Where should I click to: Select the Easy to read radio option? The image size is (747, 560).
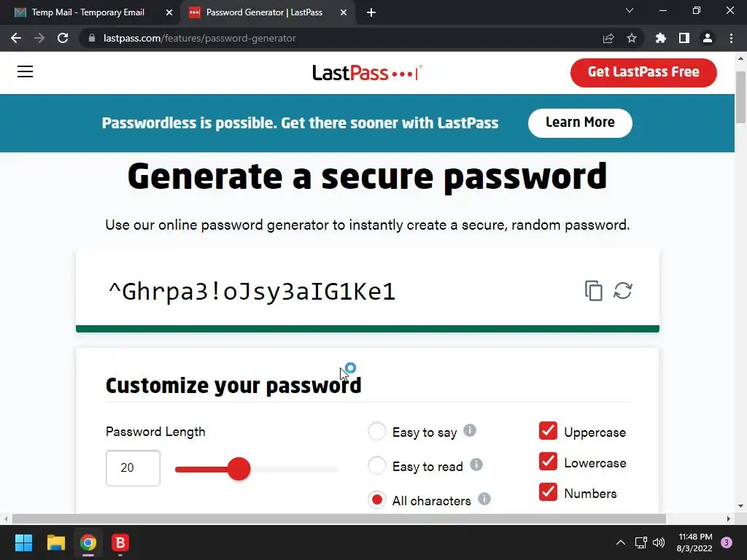click(377, 465)
